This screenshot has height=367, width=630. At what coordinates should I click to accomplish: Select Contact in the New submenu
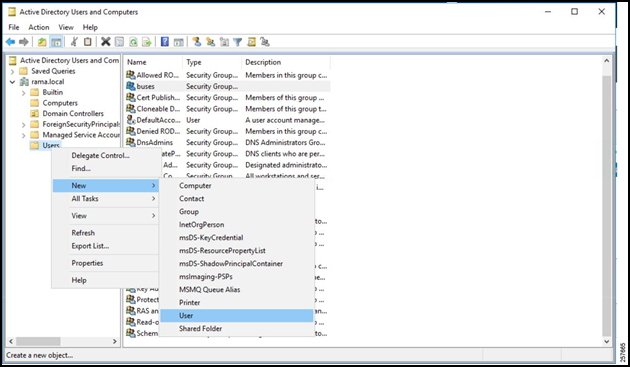[236, 199]
